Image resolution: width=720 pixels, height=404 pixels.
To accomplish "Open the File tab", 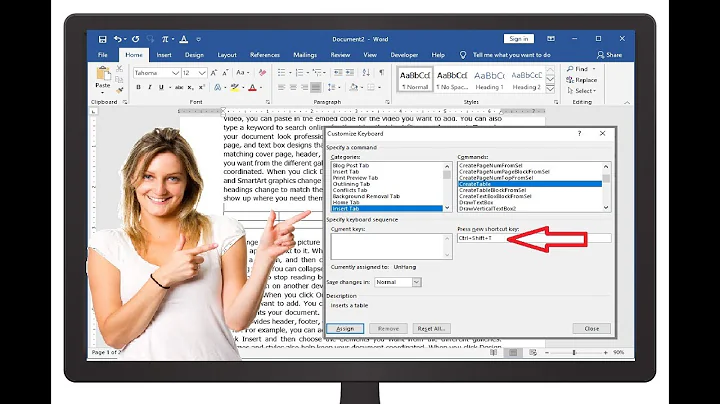I will [x=102, y=55].
